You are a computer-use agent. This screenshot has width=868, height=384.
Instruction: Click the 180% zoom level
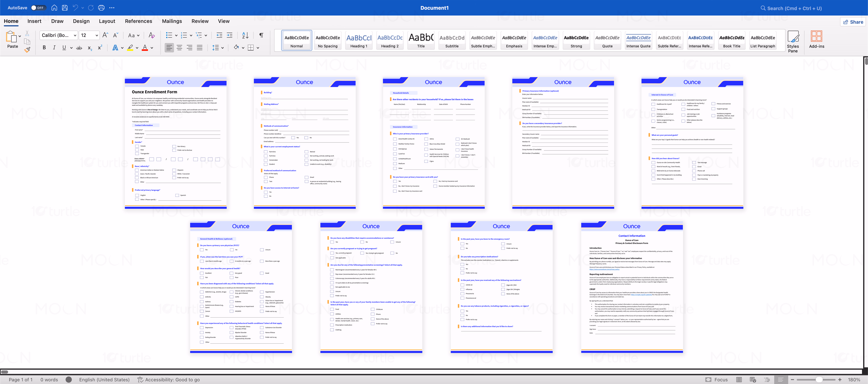854,380
